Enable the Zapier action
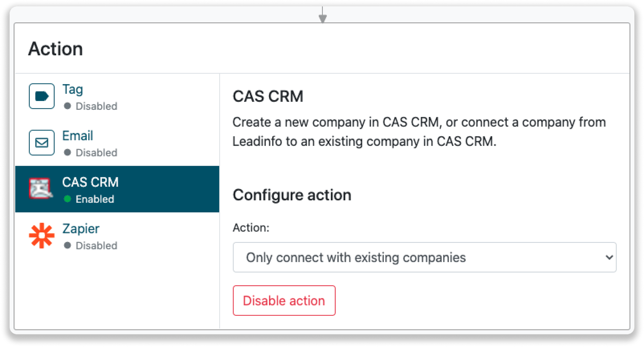 pos(80,229)
